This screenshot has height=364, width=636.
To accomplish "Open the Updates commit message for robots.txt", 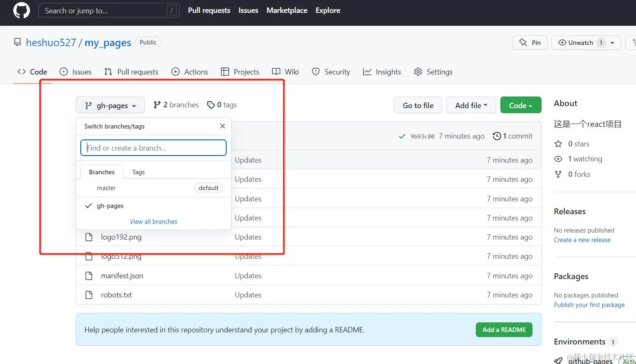I will (x=248, y=295).
